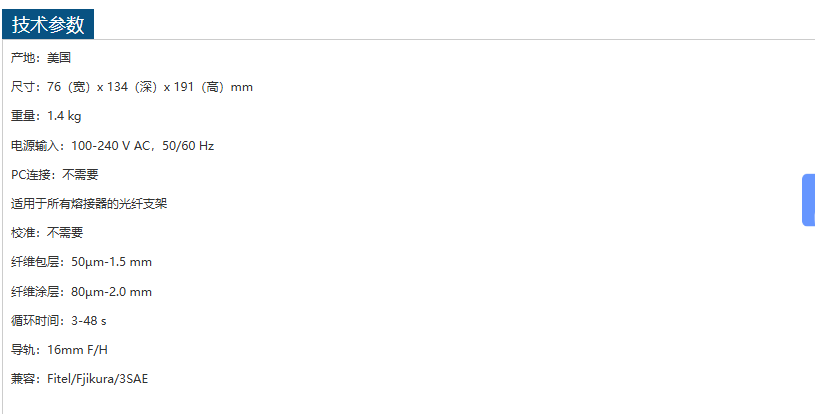
Task: Click the word Fitel in 兼容 line
Action: [61, 379]
